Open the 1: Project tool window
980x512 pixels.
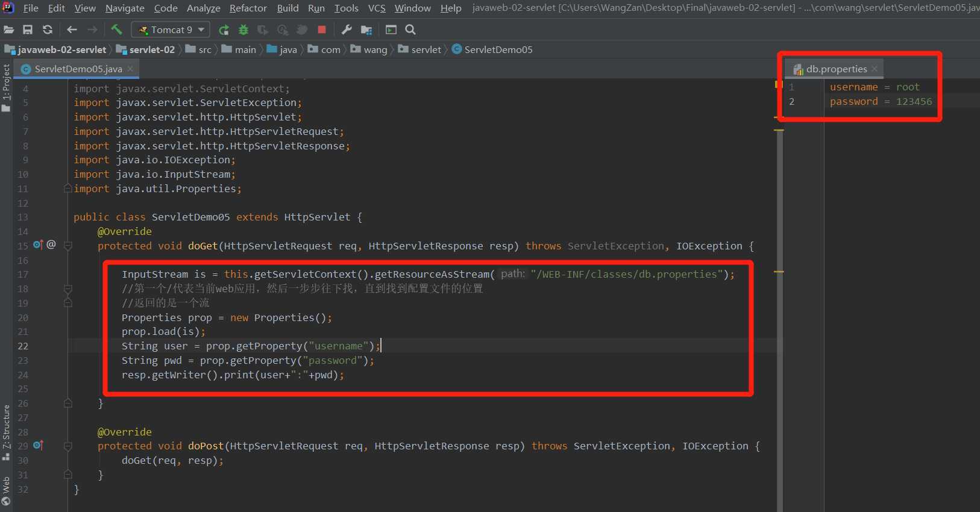[x=6, y=88]
